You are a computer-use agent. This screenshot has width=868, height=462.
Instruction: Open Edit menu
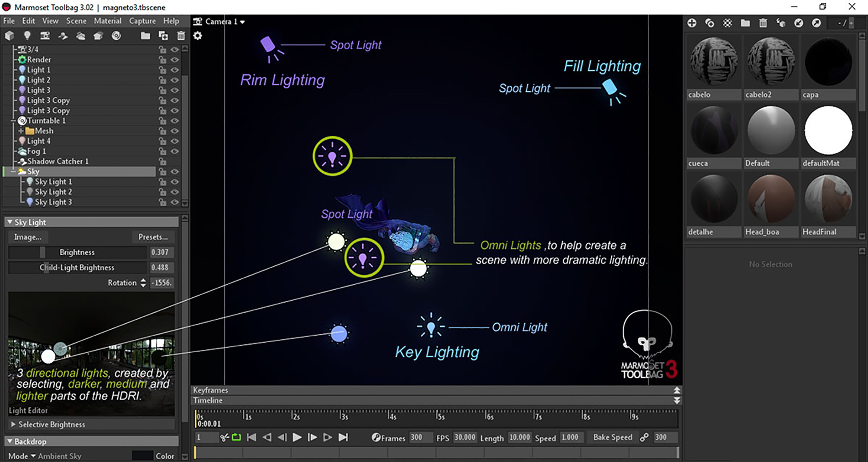pos(28,21)
